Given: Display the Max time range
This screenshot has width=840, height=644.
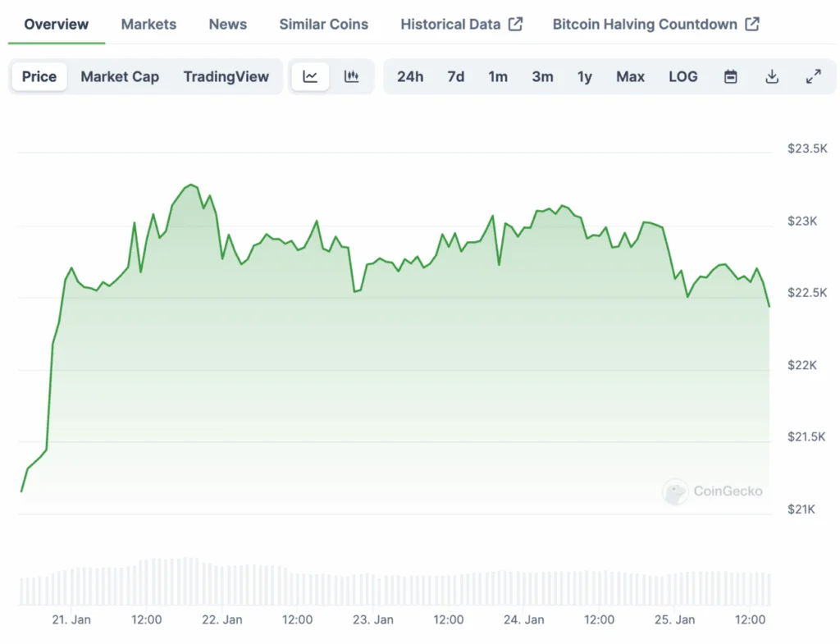Looking at the screenshot, I should [630, 76].
